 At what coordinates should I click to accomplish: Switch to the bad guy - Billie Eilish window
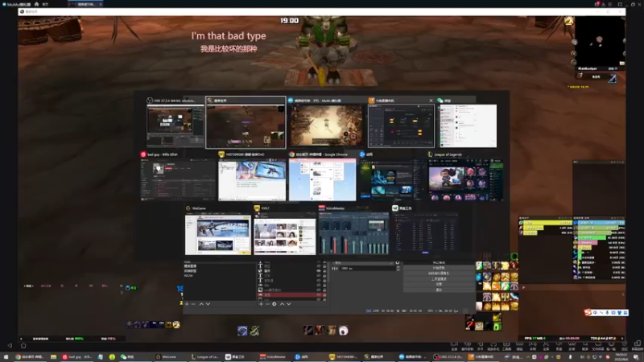pyautogui.click(x=178, y=179)
